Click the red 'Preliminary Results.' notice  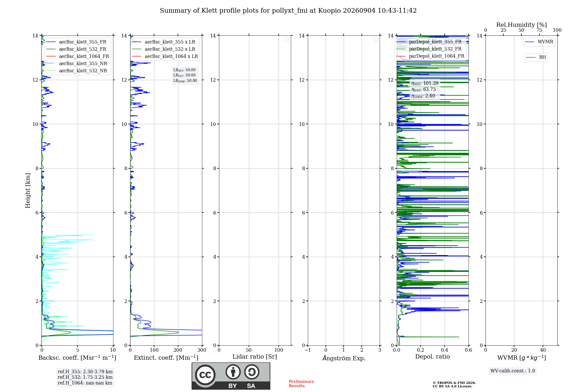click(301, 384)
